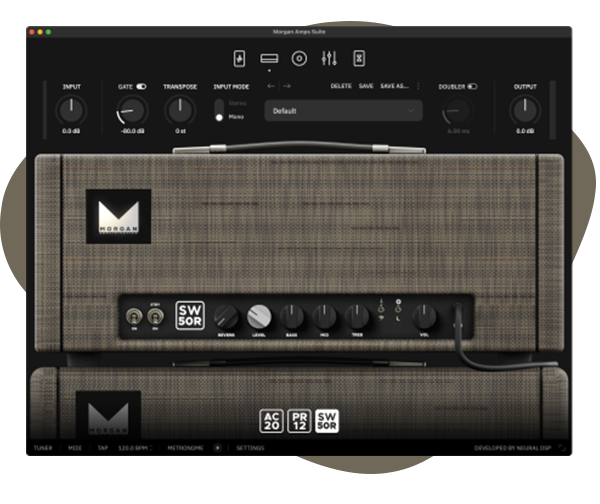Click the 120.0 BPM tempo value
600x504 pixels.
[132, 448]
